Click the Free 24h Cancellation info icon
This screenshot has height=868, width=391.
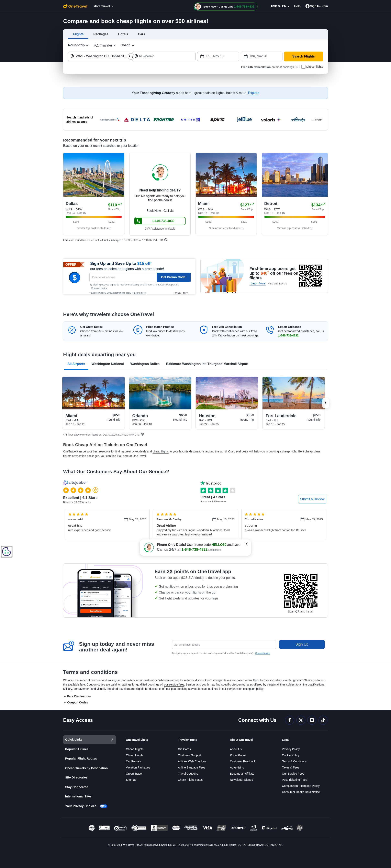[297, 67]
